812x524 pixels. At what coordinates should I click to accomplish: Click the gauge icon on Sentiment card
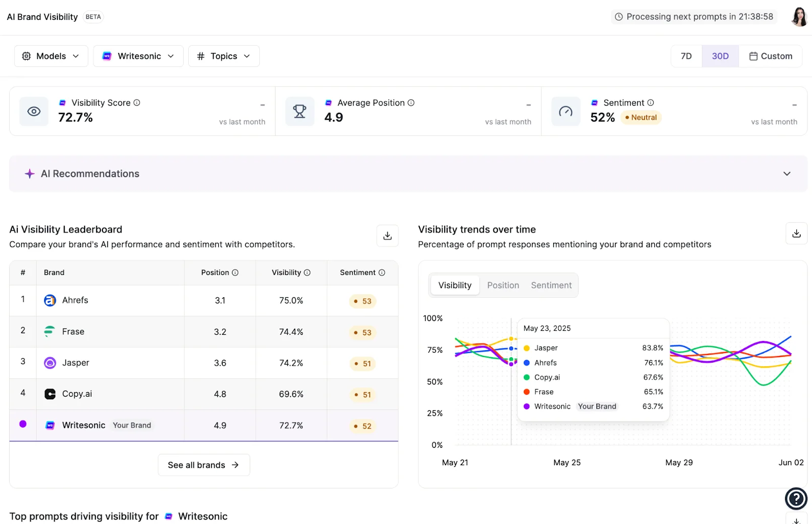coord(566,111)
